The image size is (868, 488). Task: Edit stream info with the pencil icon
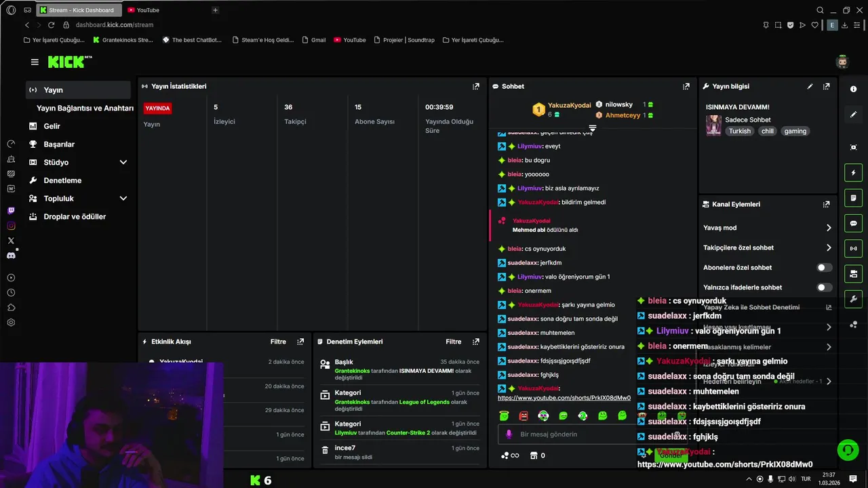(810, 86)
